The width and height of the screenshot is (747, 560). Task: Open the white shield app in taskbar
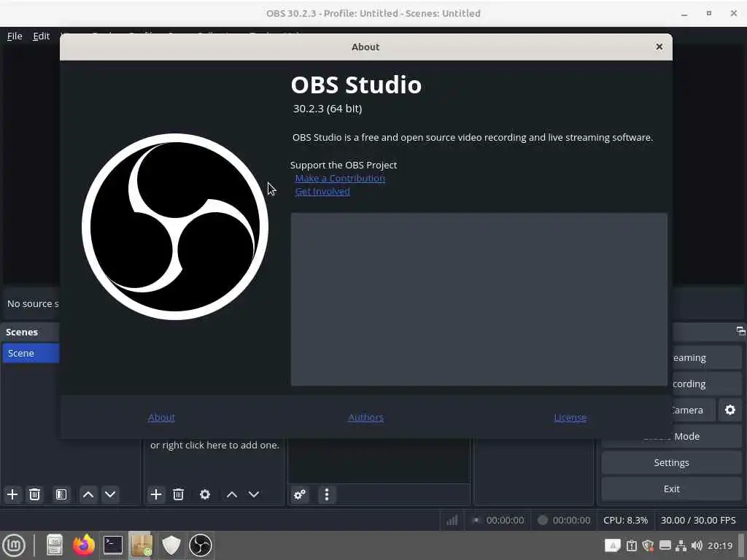coord(171,545)
